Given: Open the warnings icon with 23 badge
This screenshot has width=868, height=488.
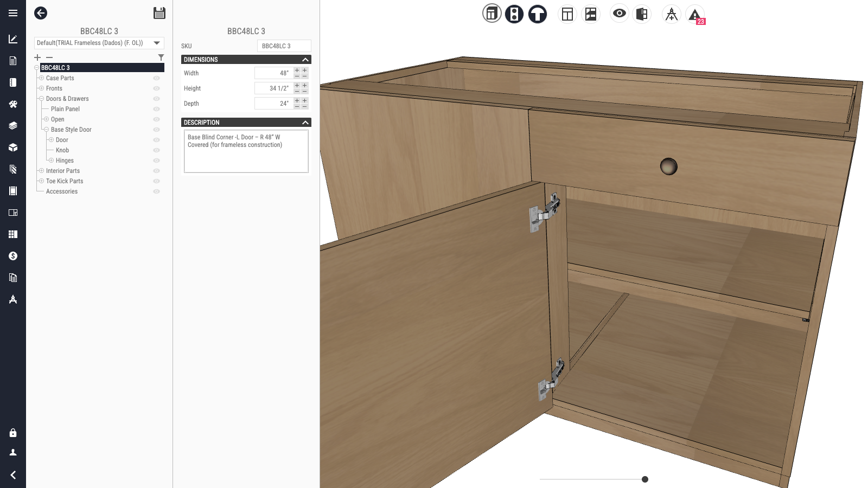Looking at the screenshot, I should 695,15.
